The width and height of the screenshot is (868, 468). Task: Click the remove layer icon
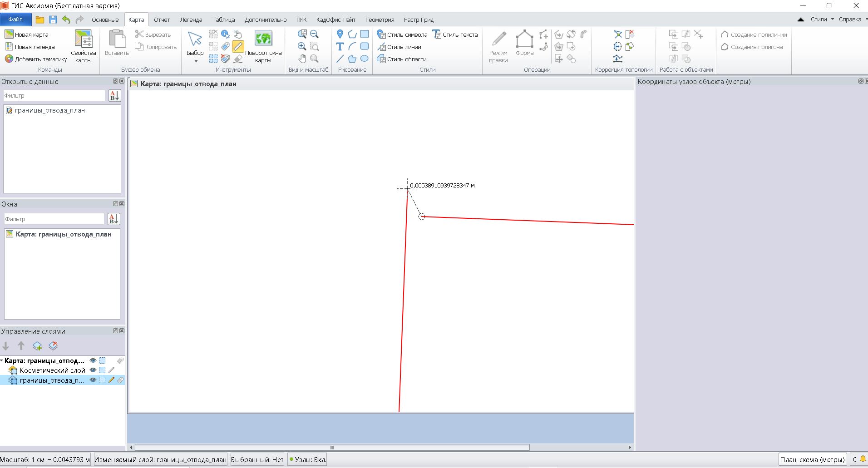pyautogui.click(x=53, y=346)
